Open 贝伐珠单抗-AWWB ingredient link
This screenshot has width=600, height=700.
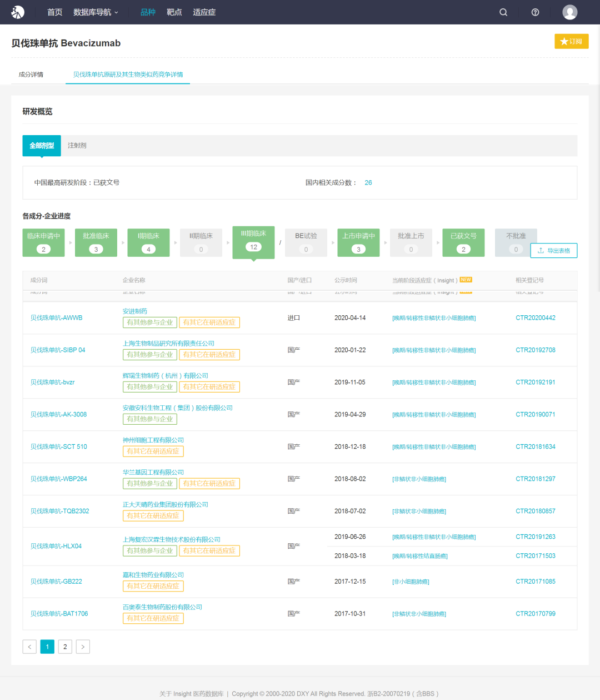click(x=57, y=318)
